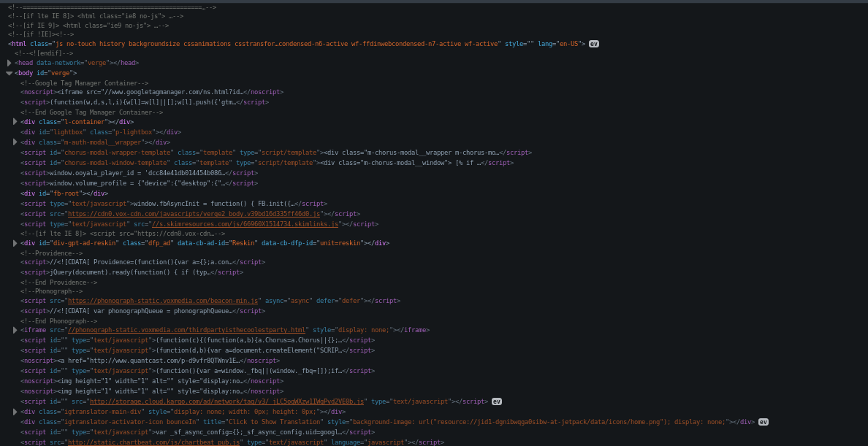
Task: Select the document.createElement("SCRIP script line
Action: (197, 350)
